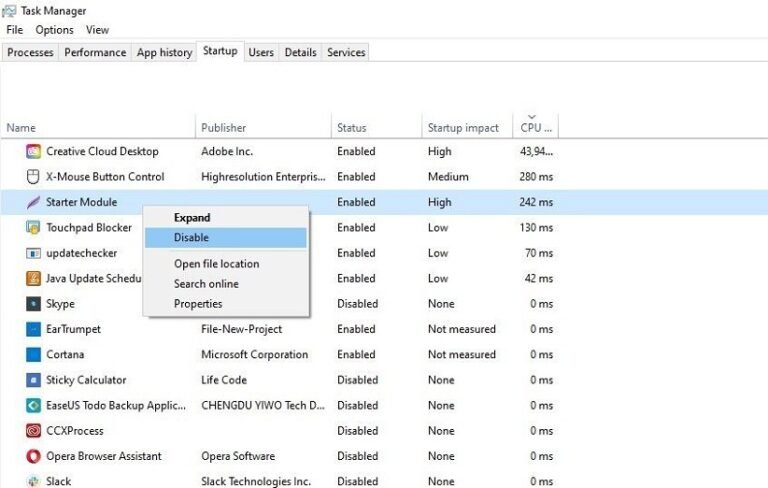
Task: Expand the Starter Module entry via menu
Action: (x=192, y=218)
